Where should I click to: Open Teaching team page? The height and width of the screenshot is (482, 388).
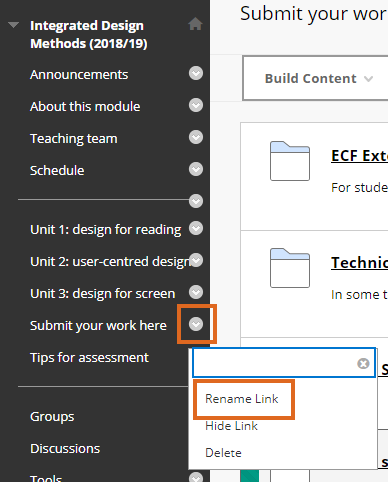click(74, 139)
